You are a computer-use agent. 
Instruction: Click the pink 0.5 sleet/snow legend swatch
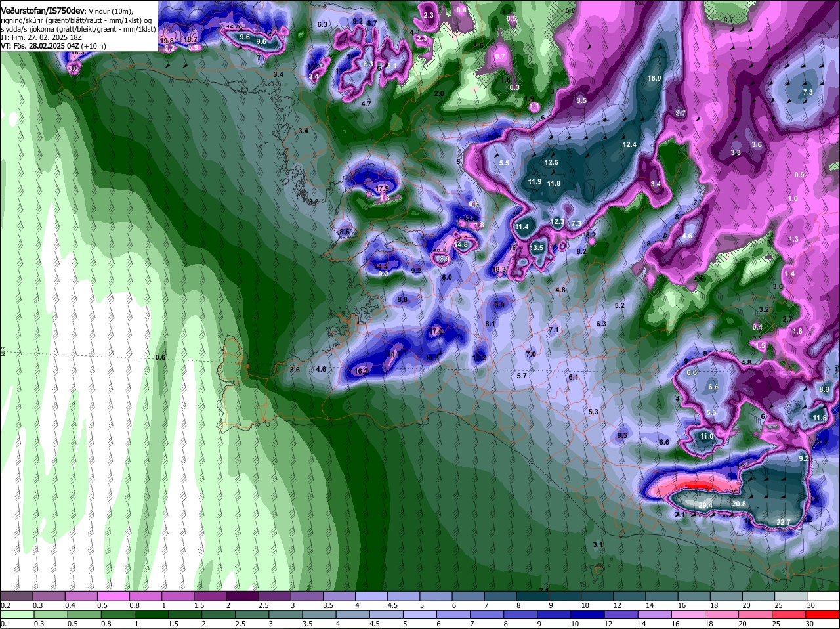coord(112,596)
